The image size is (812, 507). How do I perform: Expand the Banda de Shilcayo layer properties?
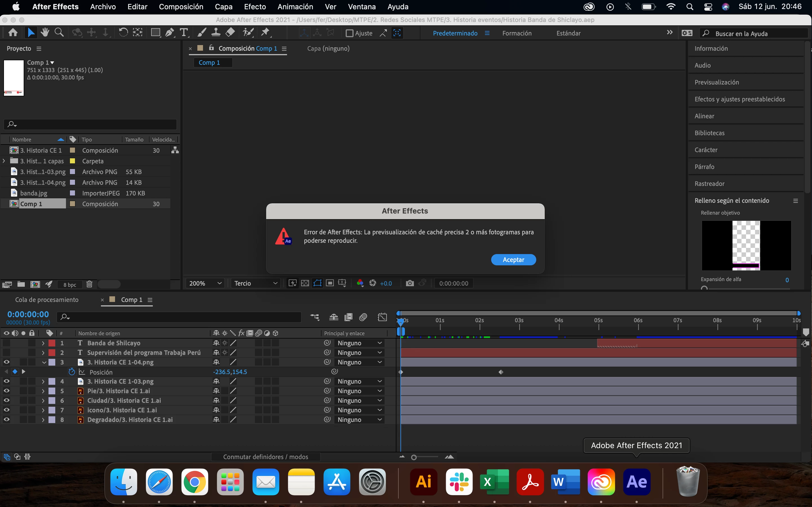tap(43, 343)
